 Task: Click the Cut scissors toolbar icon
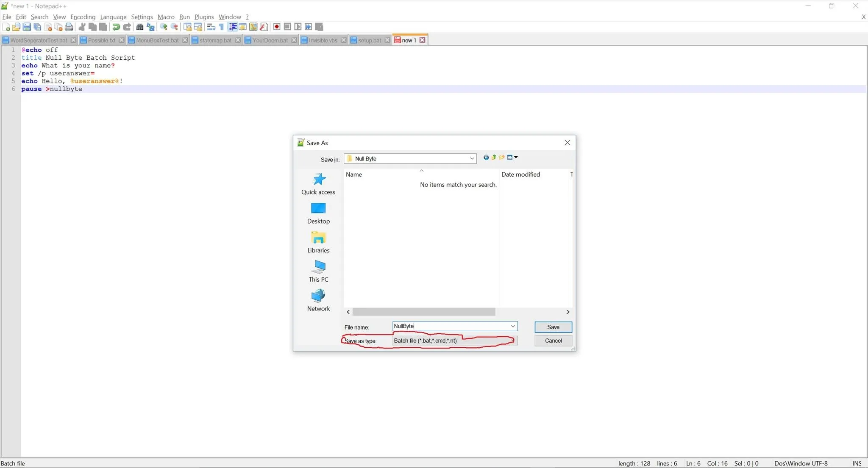[x=82, y=27]
